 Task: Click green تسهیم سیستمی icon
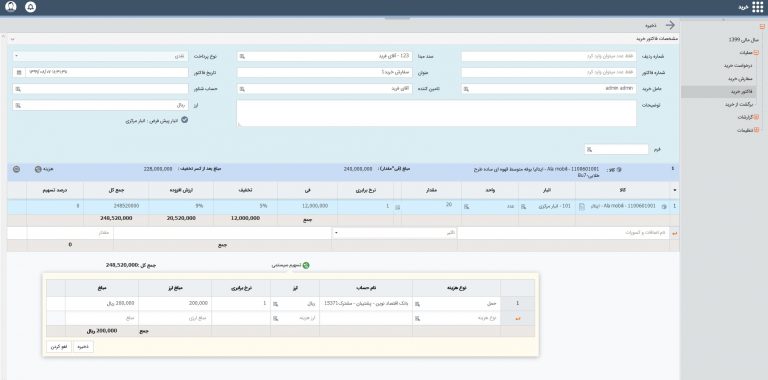pyautogui.click(x=306, y=265)
